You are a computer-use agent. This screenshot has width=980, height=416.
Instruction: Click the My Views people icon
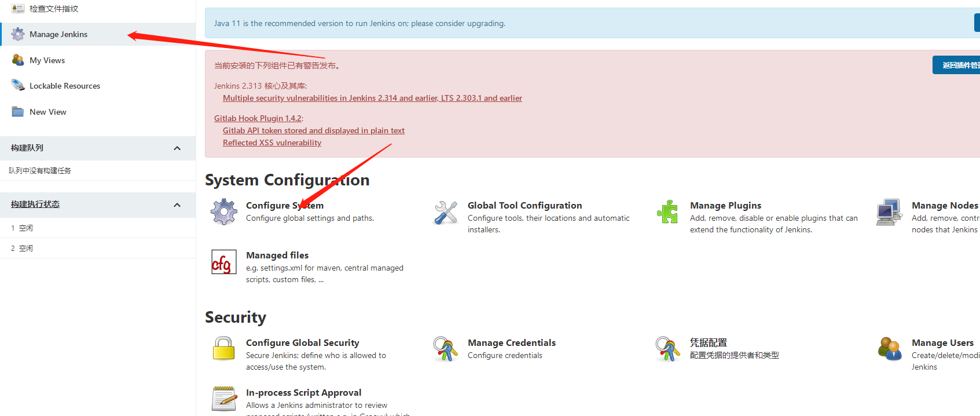[x=18, y=60]
